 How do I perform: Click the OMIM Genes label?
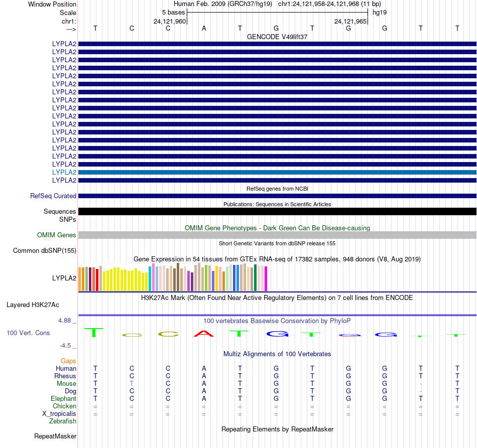56,235
